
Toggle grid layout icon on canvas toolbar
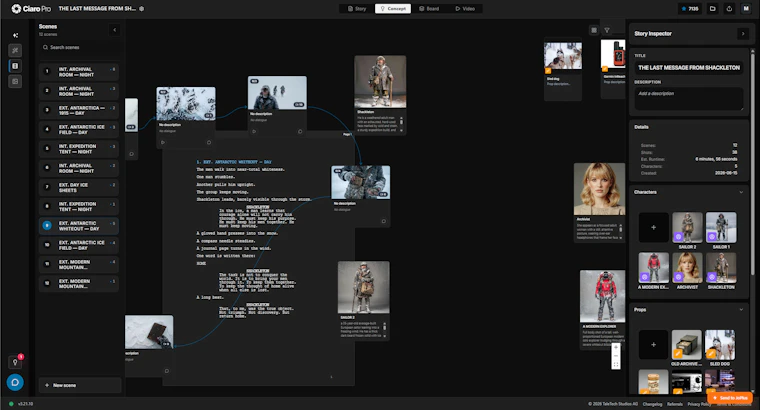click(594, 30)
